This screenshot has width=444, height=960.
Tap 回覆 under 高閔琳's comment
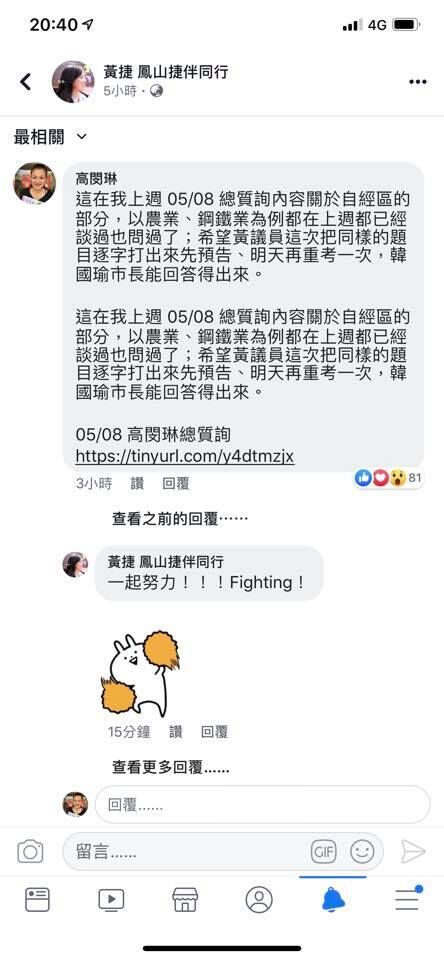point(176,484)
